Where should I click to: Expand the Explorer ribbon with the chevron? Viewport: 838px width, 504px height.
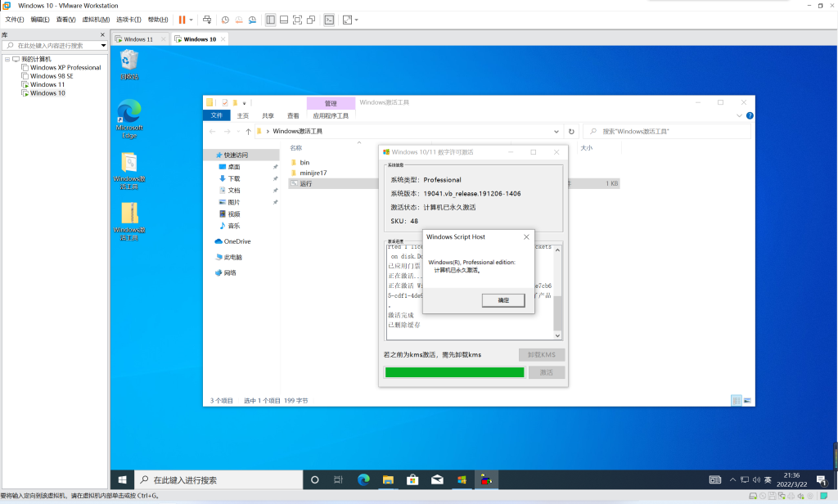[739, 115]
